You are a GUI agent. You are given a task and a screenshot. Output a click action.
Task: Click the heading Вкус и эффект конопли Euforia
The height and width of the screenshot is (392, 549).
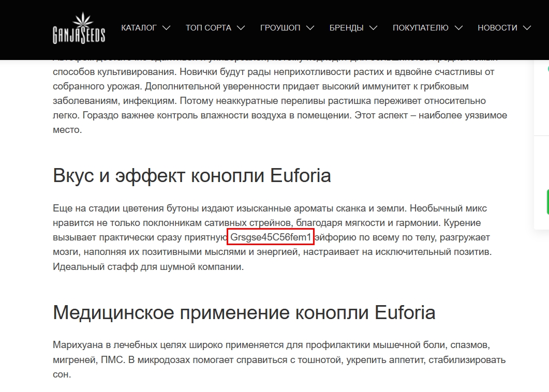[192, 176]
